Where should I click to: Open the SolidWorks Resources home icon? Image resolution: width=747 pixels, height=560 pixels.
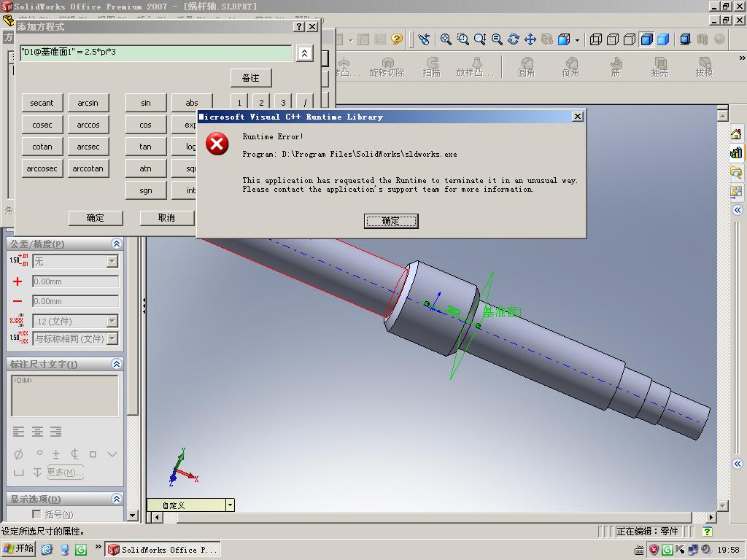click(x=736, y=134)
